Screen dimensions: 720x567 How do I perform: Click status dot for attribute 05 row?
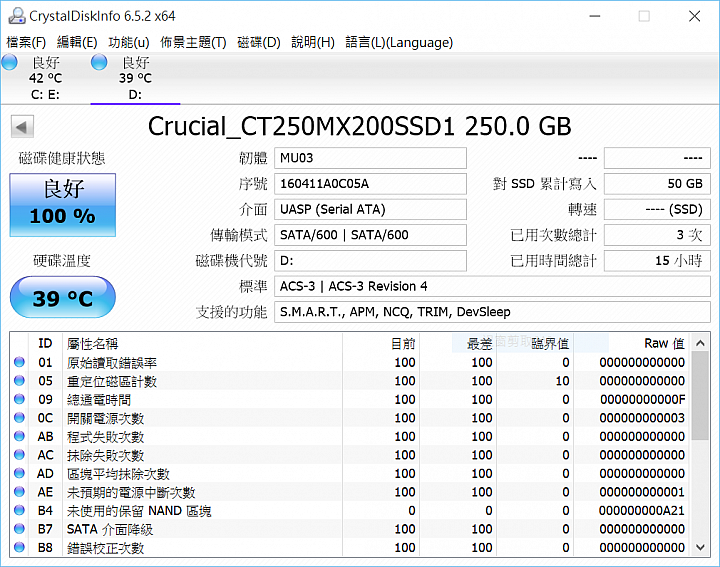19,381
